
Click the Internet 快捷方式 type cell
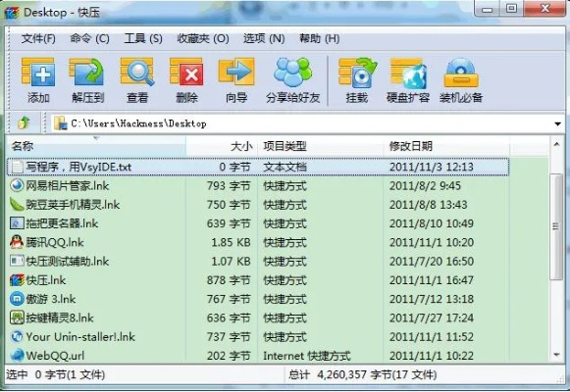307,356
